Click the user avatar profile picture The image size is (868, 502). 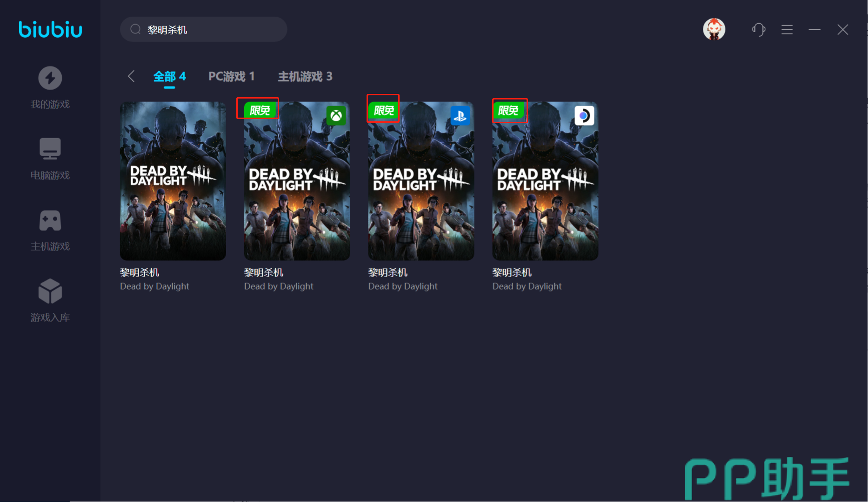714,30
